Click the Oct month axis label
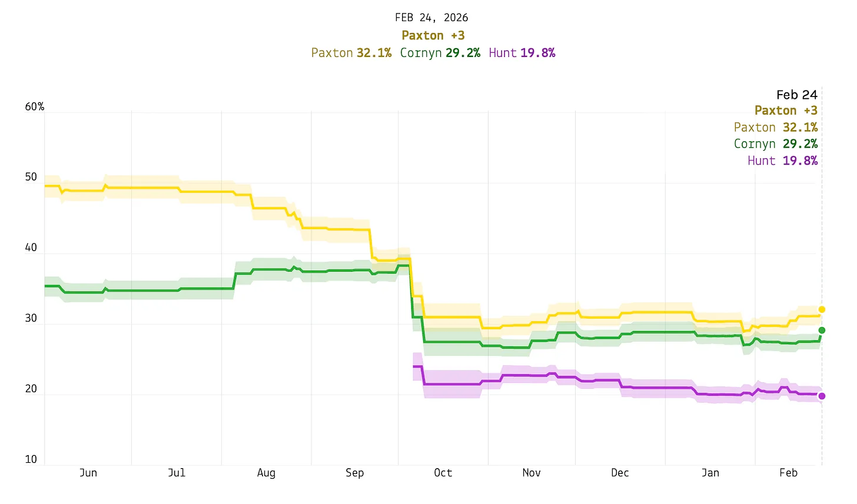The height and width of the screenshot is (504, 857). (x=443, y=473)
